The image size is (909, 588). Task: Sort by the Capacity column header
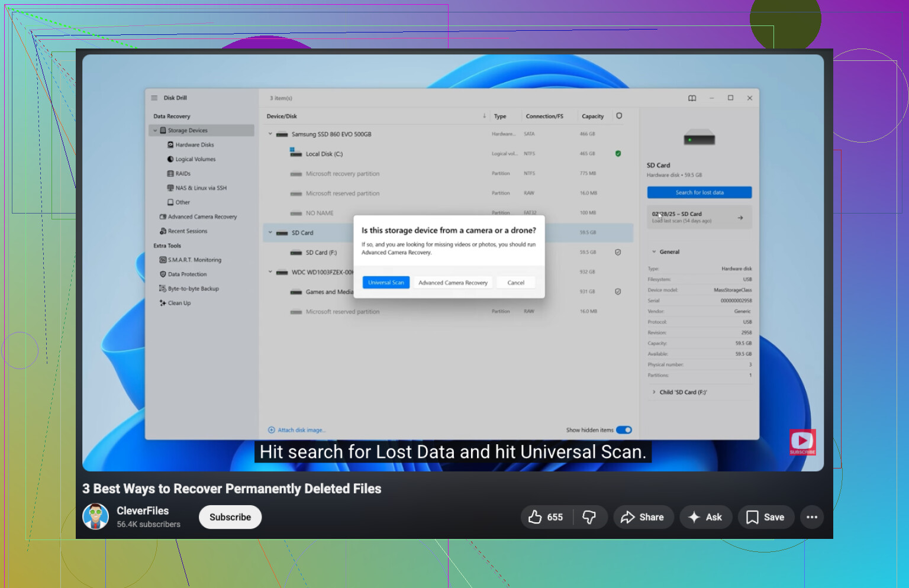[592, 117]
